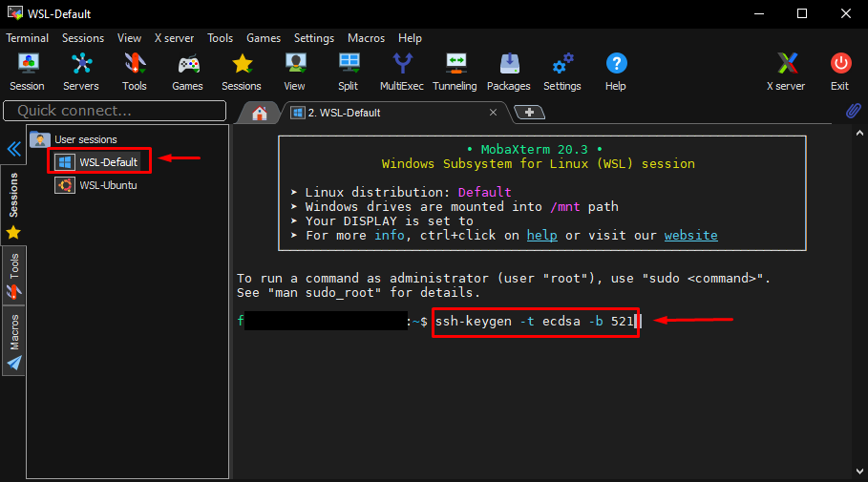868x482 pixels.
Task: Collapse the sidebar with double chevron
Action: tap(13, 149)
